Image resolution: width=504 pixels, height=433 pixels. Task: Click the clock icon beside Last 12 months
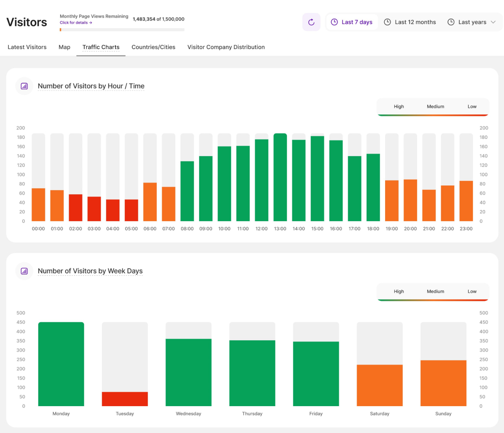pos(387,22)
